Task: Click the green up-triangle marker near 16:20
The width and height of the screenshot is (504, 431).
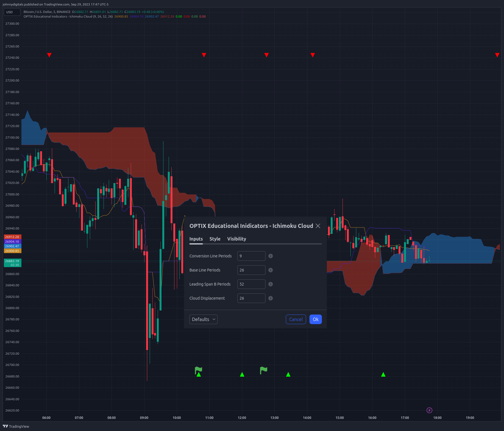Action: coord(383,374)
